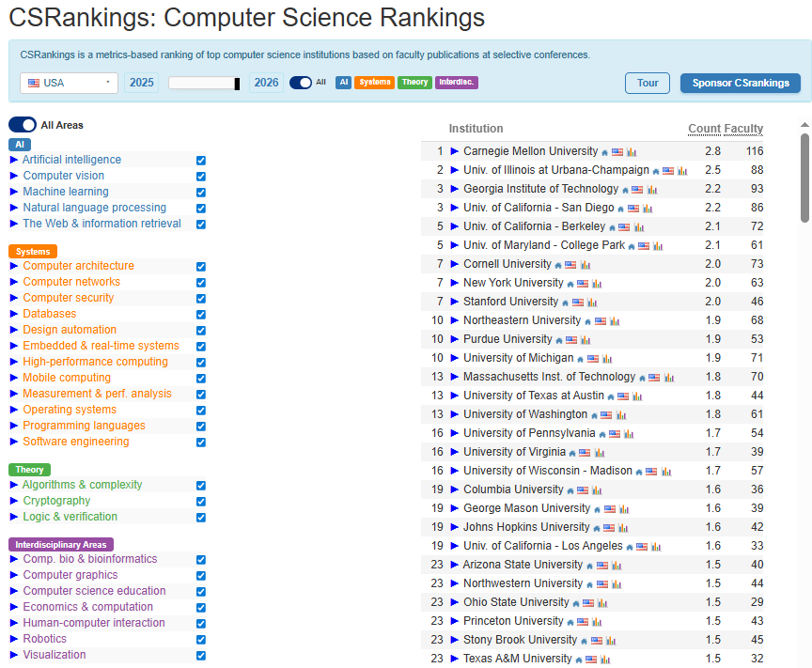Click the Sponsor CSrankings button
Screen dimensions: 812x668
(741, 83)
